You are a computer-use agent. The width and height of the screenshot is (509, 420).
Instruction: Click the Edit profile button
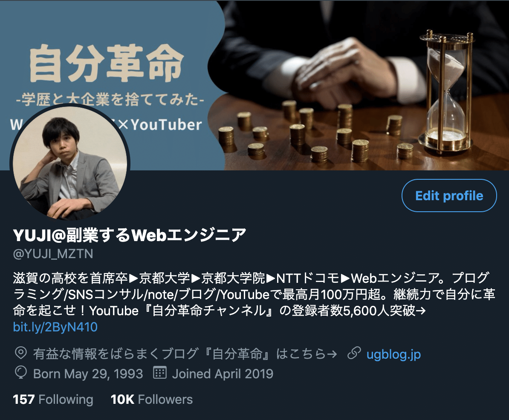449,196
